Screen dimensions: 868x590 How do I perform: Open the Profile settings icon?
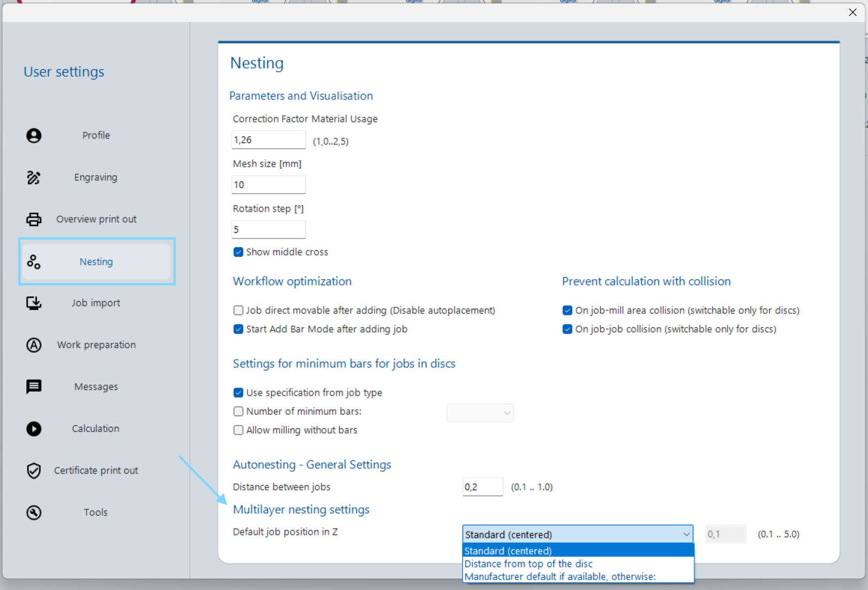click(x=33, y=135)
